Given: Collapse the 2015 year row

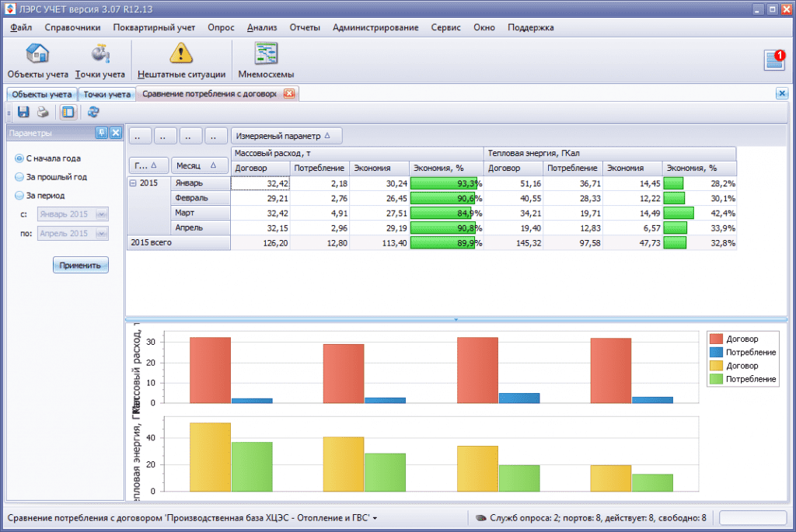Looking at the screenshot, I should coord(133,183).
